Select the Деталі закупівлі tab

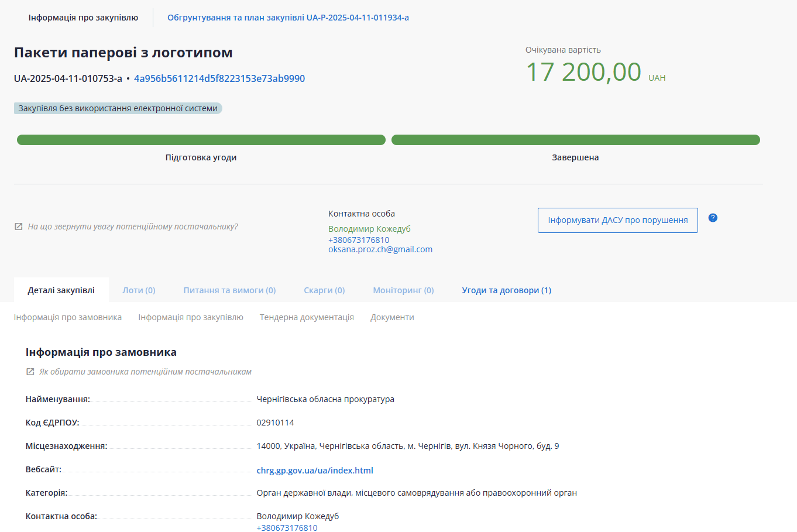click(x=61, y=290)
